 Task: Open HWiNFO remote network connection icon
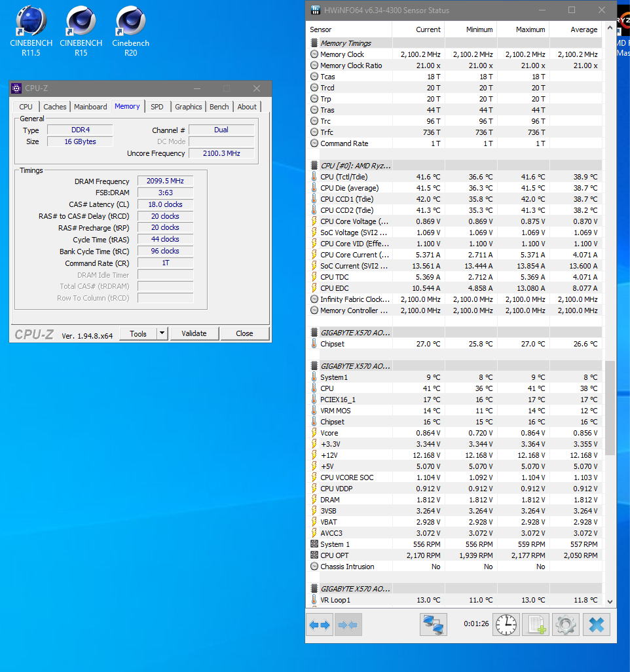pos(434,624)
